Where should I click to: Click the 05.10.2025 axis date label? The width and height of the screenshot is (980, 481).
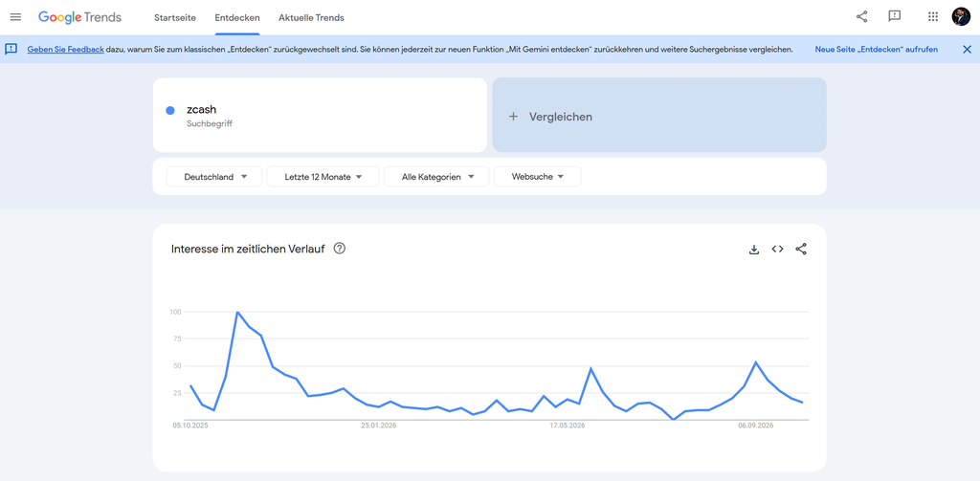(x=190, y=426)
